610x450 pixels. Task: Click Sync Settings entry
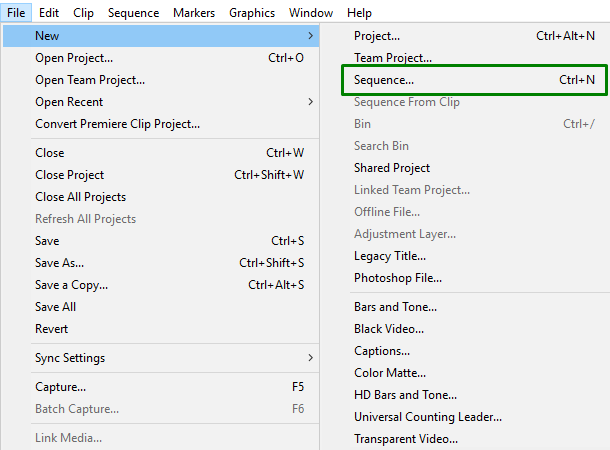point(161,358)
